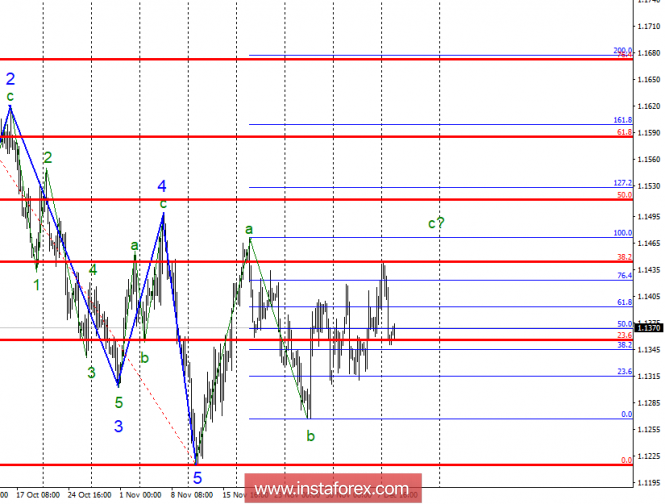Click the blue wave 4 label
The image size is (665, 504).
click(161, 186)
